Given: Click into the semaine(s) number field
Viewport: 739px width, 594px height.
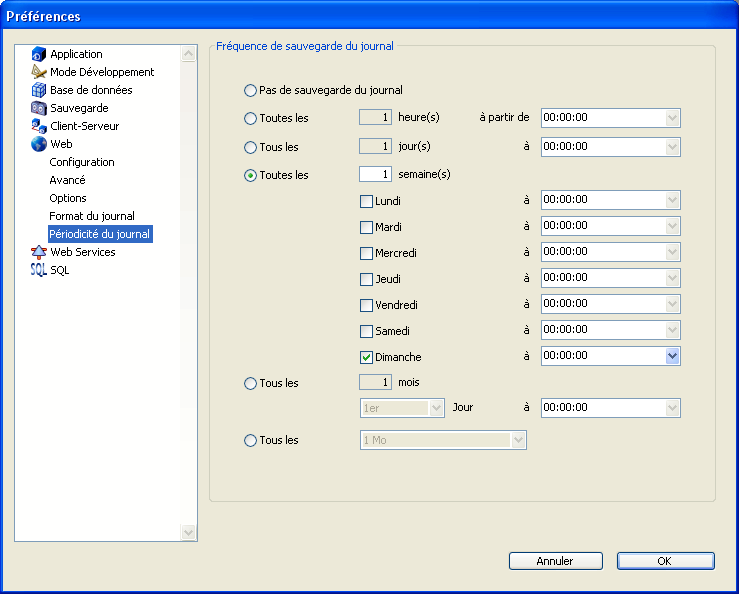Looking at the screenshot, I should pos(375,175).
